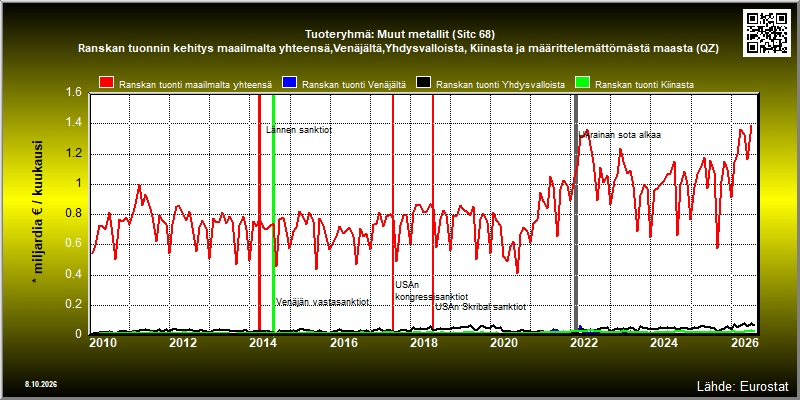The image size is (800, 400).
Task: Click x-axis label '2012'
Action: coord(183,342)
